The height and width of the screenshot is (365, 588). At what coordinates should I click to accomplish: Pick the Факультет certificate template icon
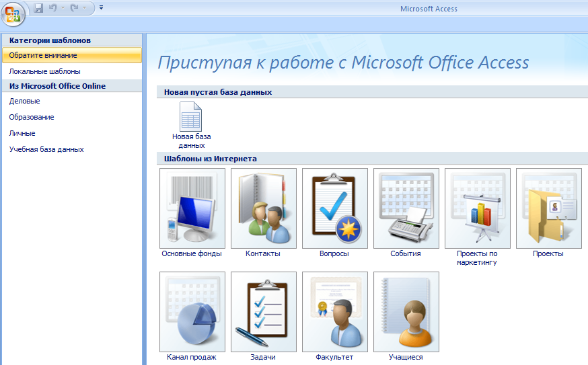tap(335, 312)
